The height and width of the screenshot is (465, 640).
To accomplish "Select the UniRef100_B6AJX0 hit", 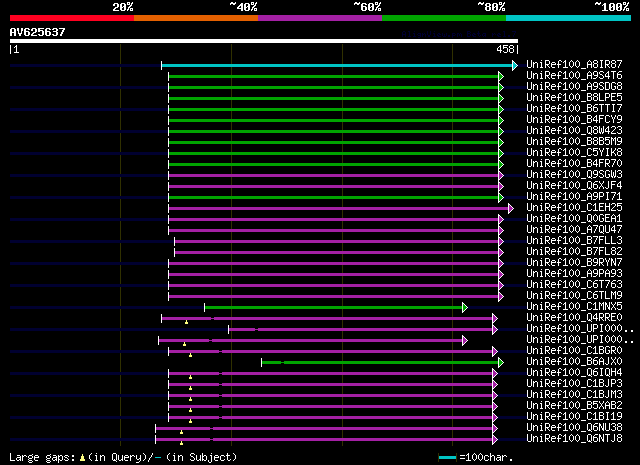I will pyautogui.click(x=574, y=362).
